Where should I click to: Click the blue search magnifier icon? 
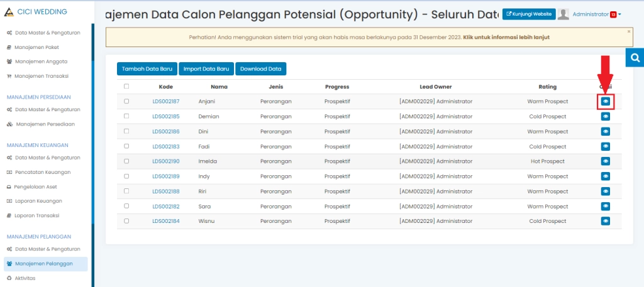click(635, 58)
